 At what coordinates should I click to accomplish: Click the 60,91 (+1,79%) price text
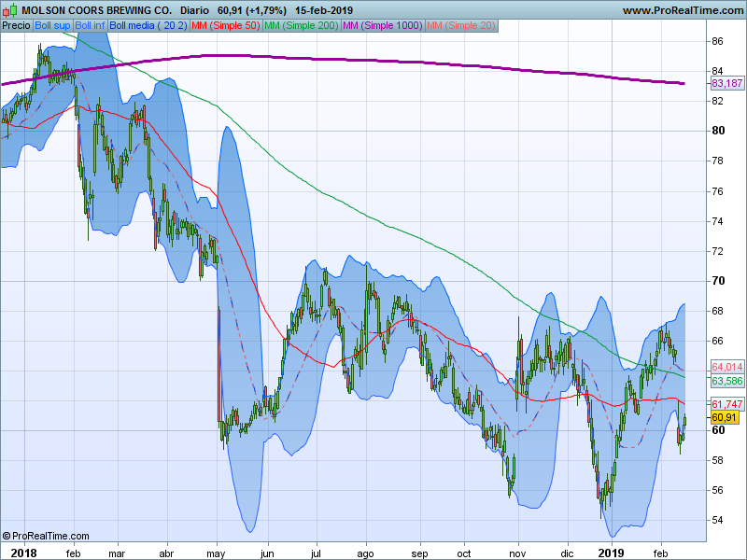tap(252, 10)
